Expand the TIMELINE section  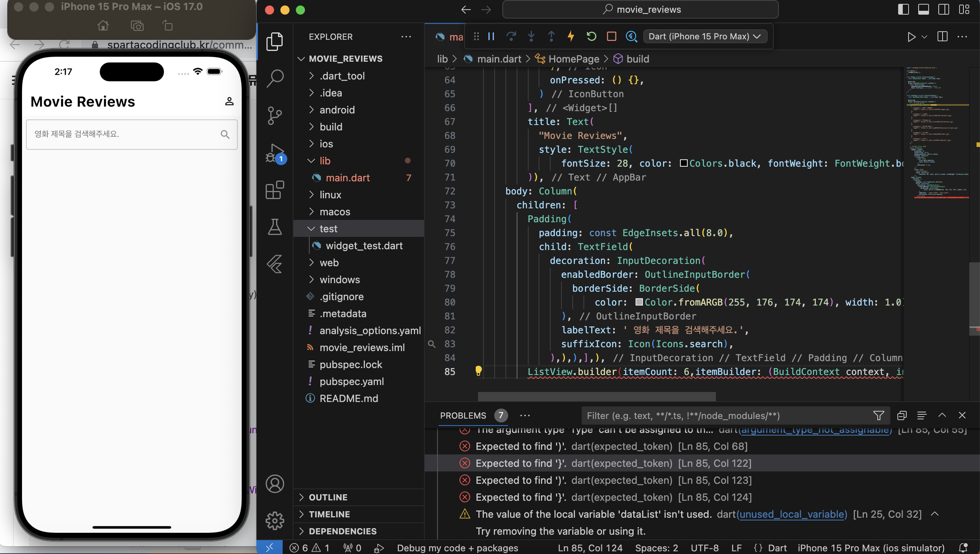point(359,514)
